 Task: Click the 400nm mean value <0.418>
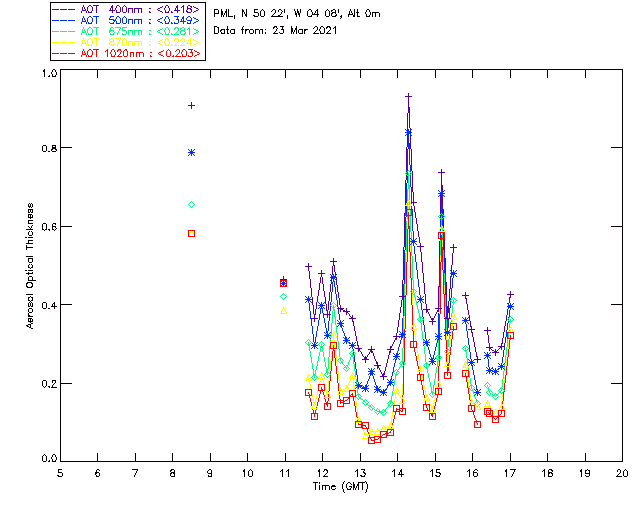pyautogui.click(x=178, y=9)
